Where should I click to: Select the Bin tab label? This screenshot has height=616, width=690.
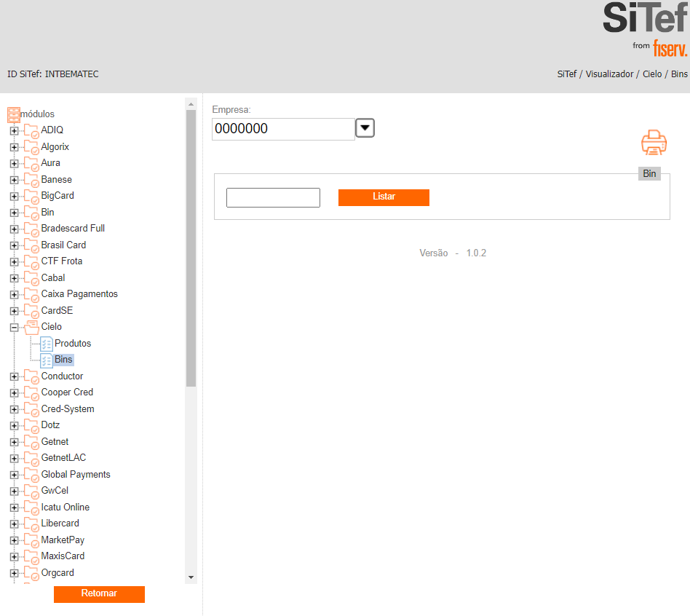(649, 173)
